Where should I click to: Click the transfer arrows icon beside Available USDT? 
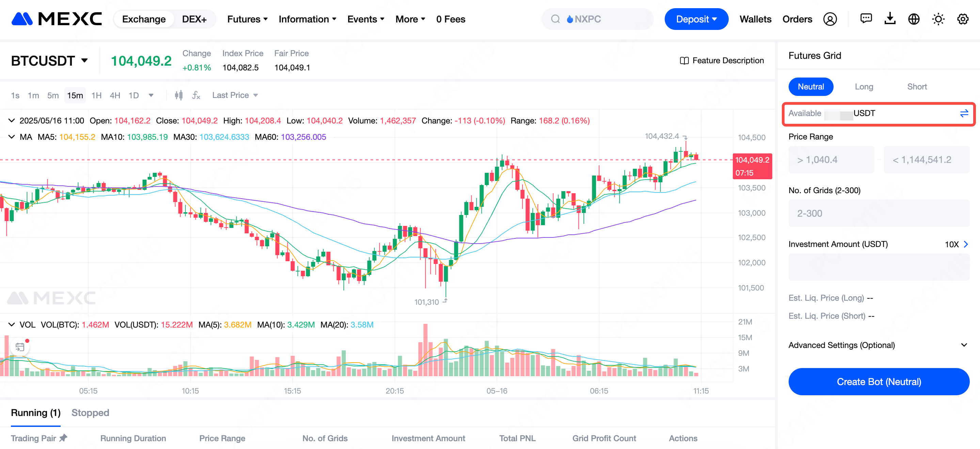point(964,113)
